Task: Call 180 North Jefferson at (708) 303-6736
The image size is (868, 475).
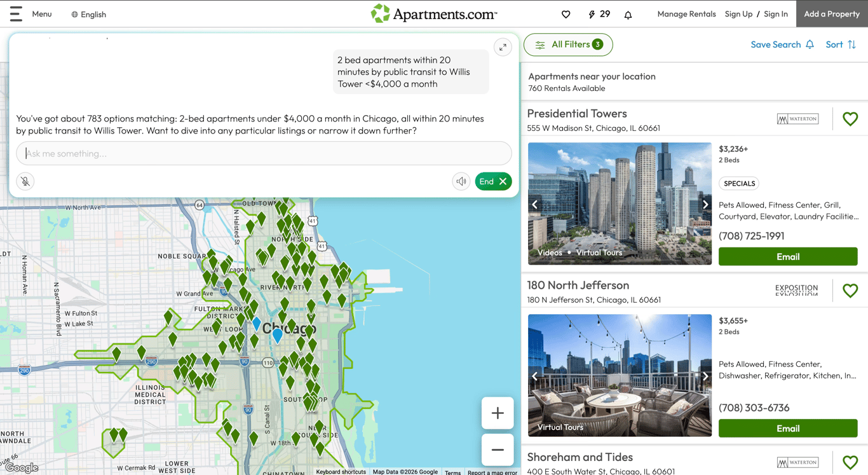Action: coord(754,408)
